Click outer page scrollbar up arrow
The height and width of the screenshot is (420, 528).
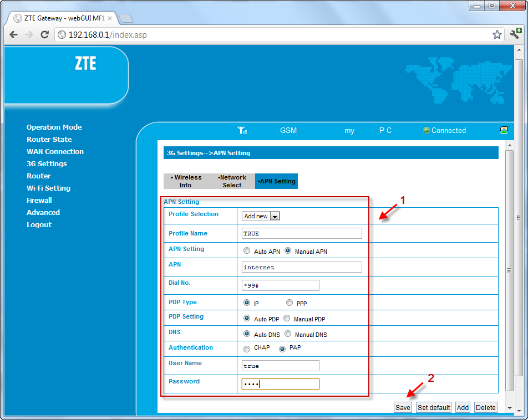pos(519,50)
